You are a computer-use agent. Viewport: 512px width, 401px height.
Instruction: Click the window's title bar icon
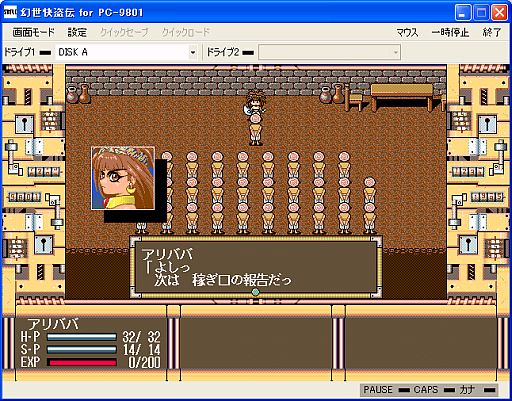coord(10,12)
